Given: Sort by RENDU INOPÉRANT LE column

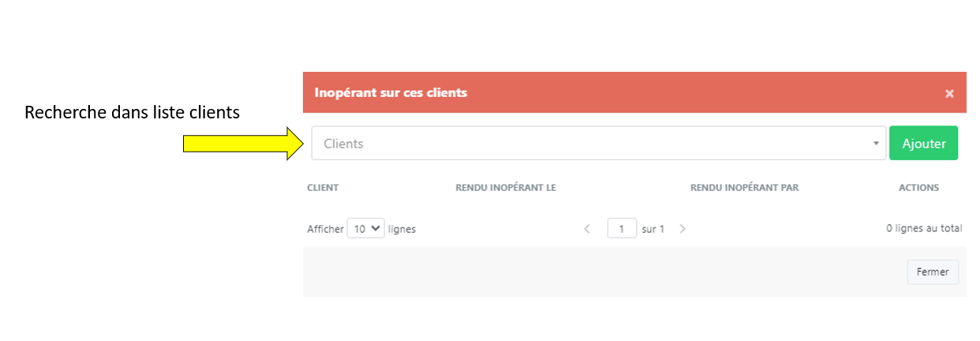Looking at the screenshot, I should click(x=506, y=188).
